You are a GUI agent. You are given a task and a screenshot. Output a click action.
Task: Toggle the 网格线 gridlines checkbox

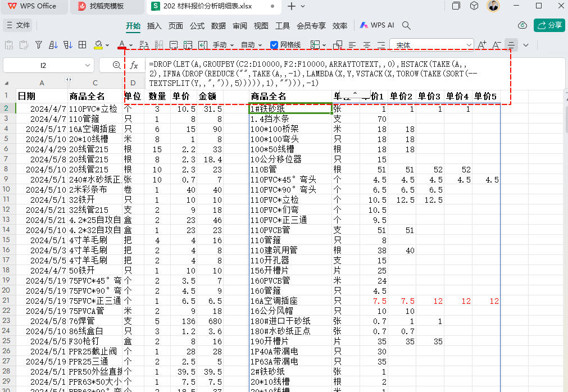pyautogui.click(x=274, y=45)
